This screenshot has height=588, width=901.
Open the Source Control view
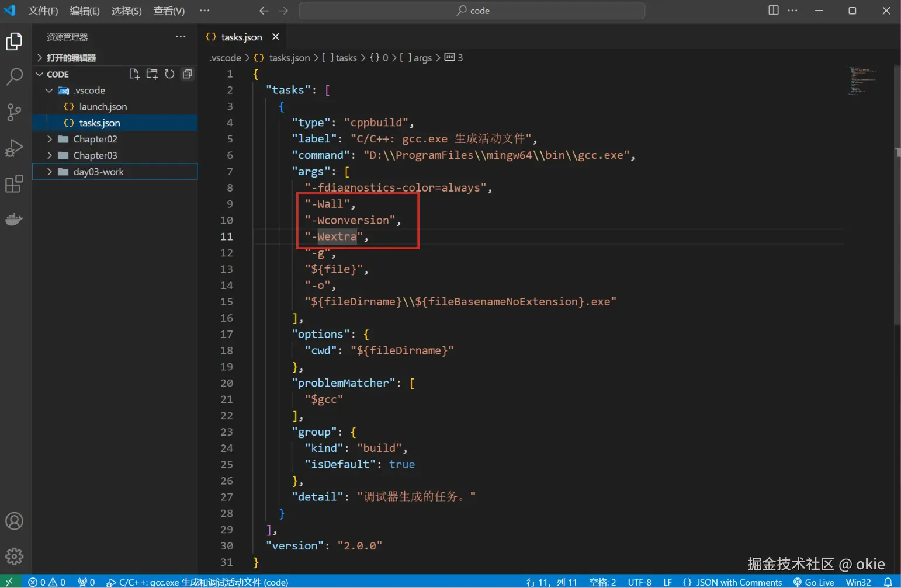[14, 112]
